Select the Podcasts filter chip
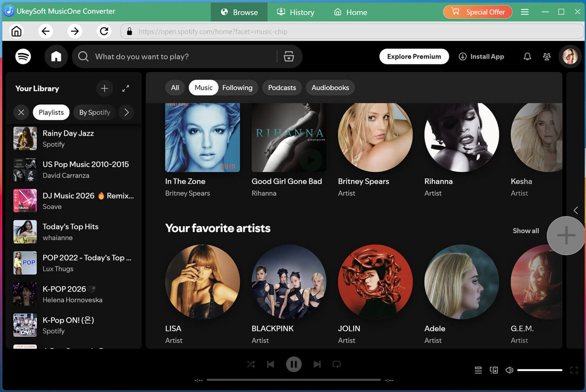This screenshot has height=392, width=586. [x=282, y=88]
